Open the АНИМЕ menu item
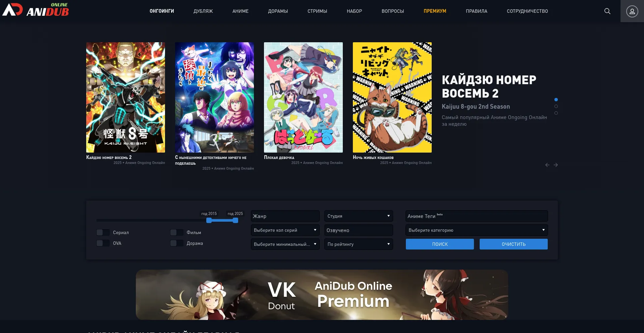The height and width of the screenshot is (333, 644). point(240,11)
